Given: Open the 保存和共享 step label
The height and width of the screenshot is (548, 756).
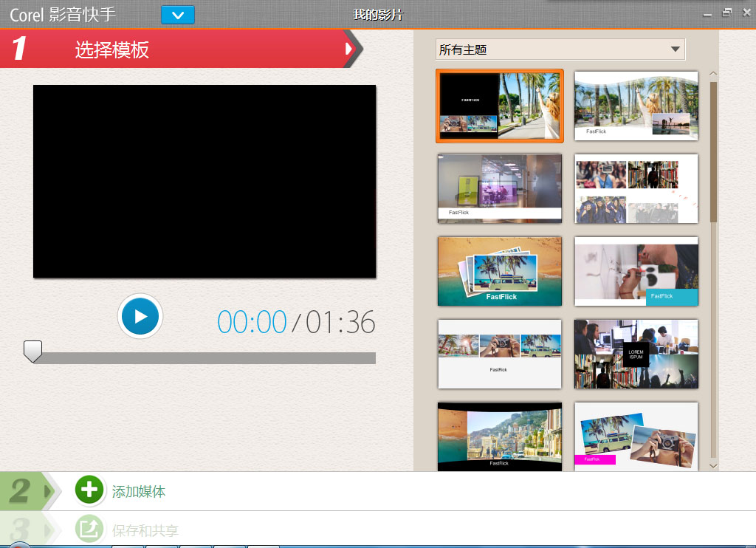Looking at the screenshot, I should 145,530.
